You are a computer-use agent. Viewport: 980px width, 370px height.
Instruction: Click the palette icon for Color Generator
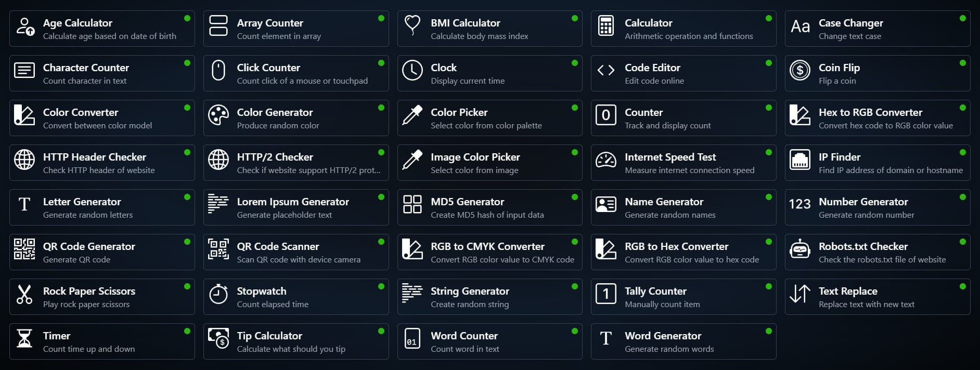218,115
